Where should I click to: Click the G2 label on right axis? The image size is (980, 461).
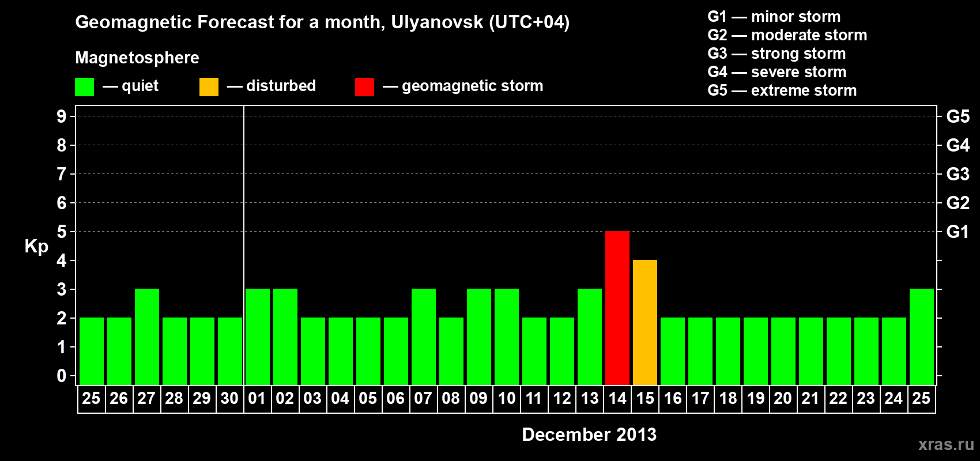click(x=958, y=203)
